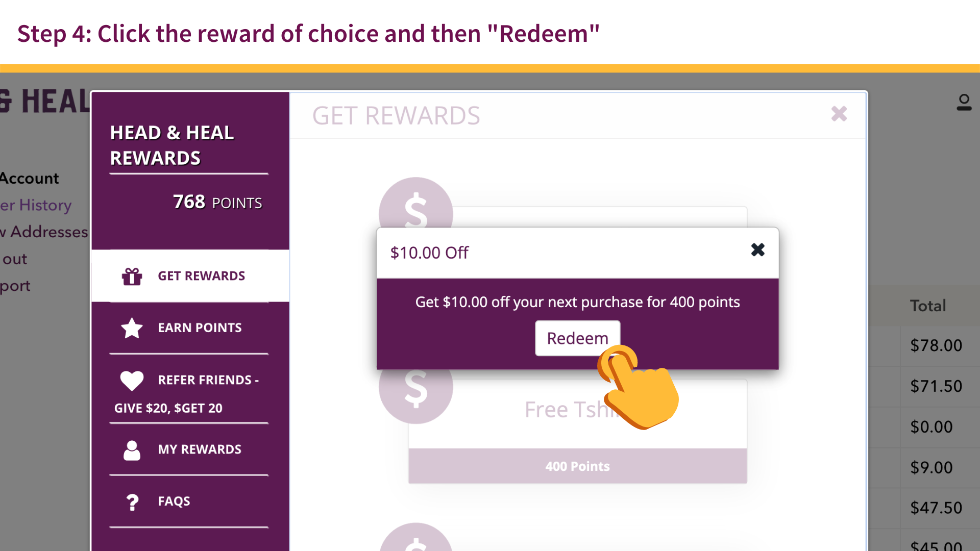Close the $10.00 Off popup
980x551 pixels.
758,250
